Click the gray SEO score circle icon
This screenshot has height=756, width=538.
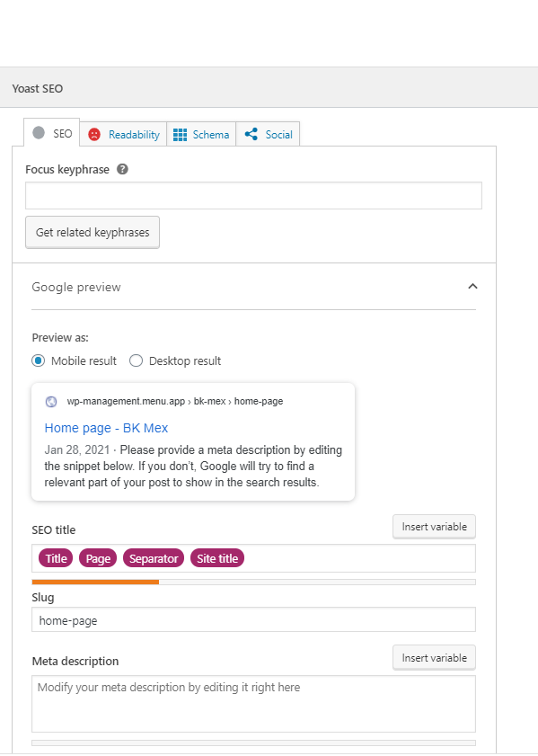39,133
